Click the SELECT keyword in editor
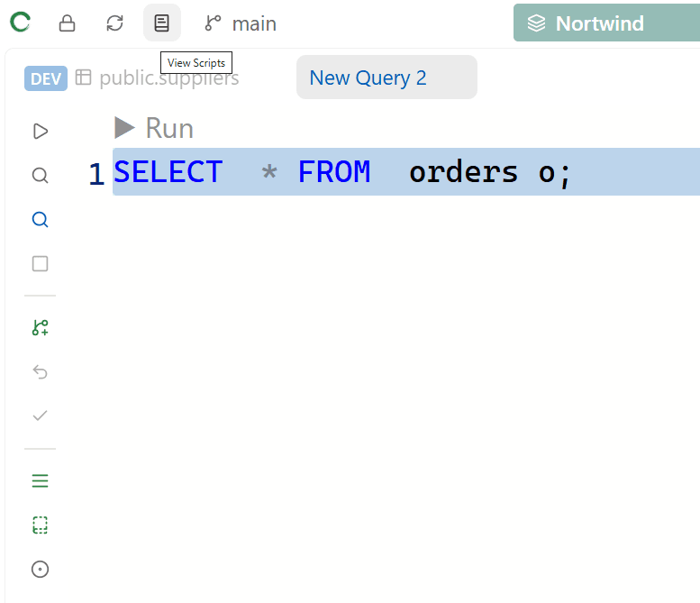Screen dimensions: 700x603 point(168,172)
